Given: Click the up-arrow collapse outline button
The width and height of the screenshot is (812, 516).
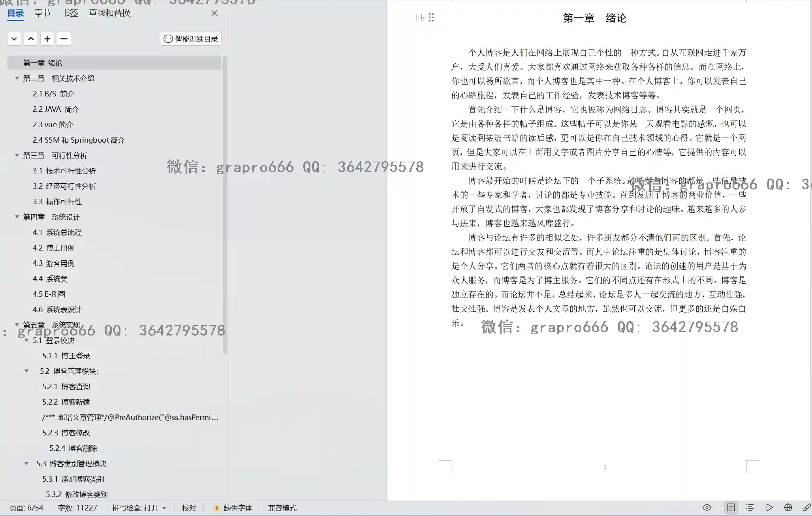Looking at the screenshot, I should coord(31,39).
